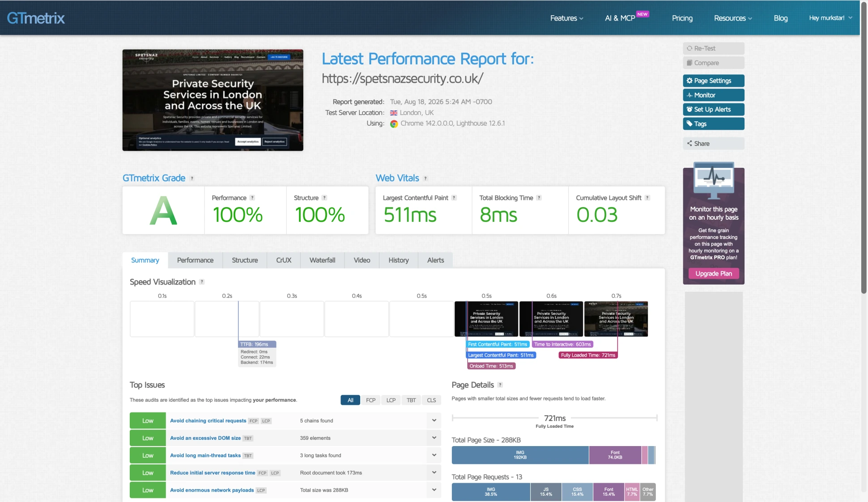Screen dimensions: 868x502
Task: Filter top issues by CLS
Action: pyautogui.click(x=431, y=400)
